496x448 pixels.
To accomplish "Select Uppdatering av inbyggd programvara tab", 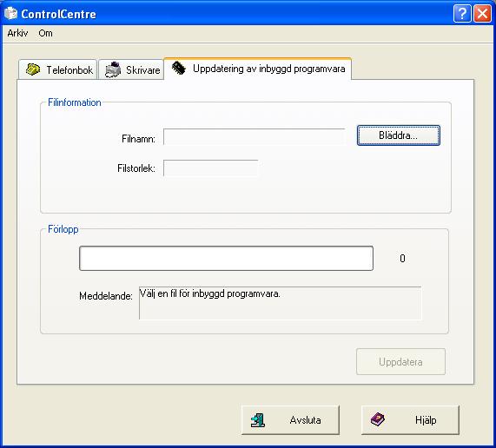I will click(257, 69).
